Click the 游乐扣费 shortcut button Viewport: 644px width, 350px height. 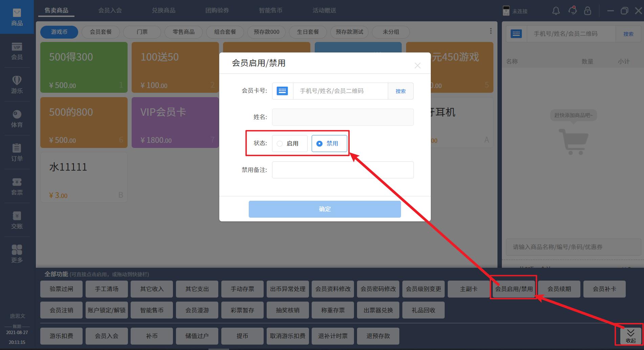pyautogui.click(x=61, y=336)
